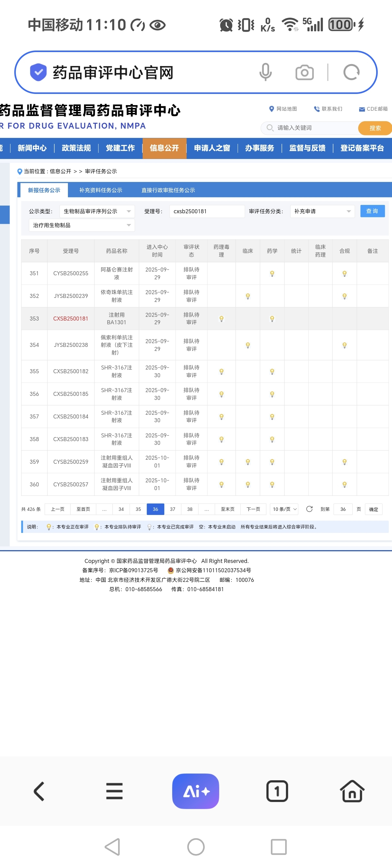This screenshot has height=868, width=392.
Task: Click the 网站地图 link with pin icon
Action: 283,109
